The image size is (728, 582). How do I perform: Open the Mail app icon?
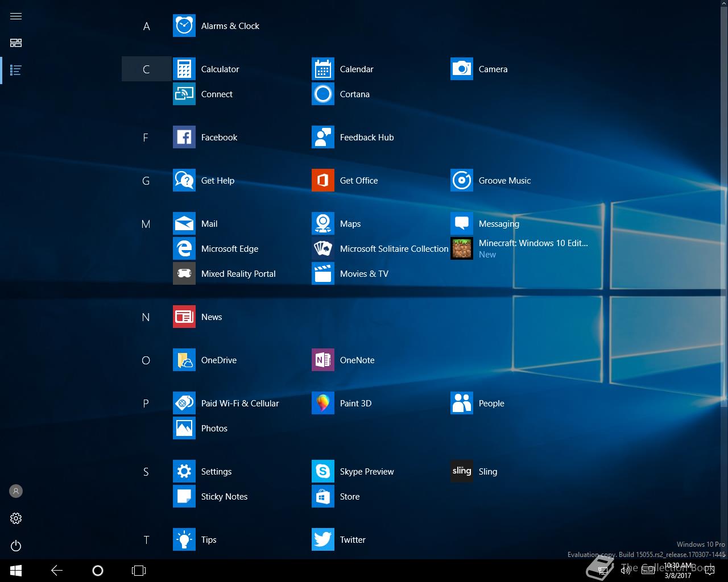click(184, 223)
